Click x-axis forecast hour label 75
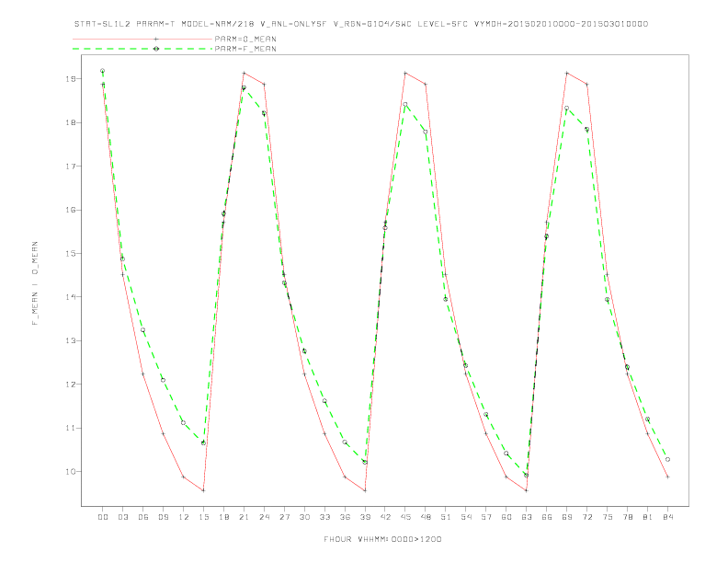This screenshot has width=728, height=563. (x=608, y=517)
